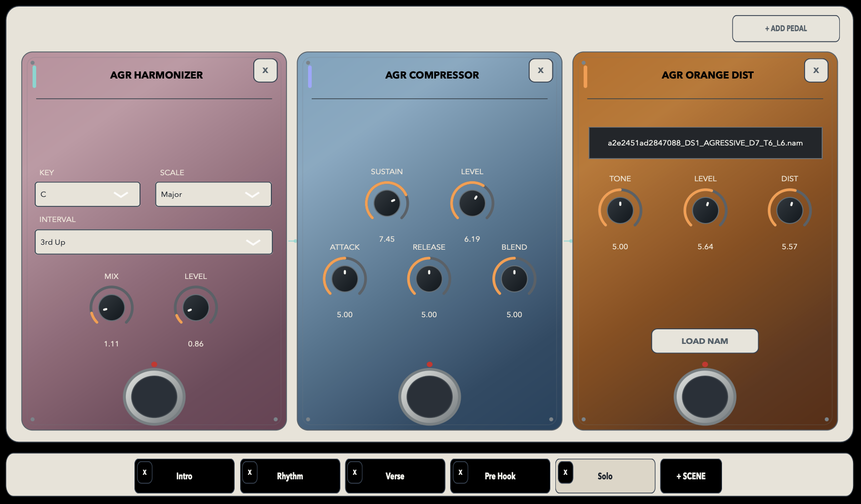Switch to the Verse scene
861x504 pixels.
point(395,476)
